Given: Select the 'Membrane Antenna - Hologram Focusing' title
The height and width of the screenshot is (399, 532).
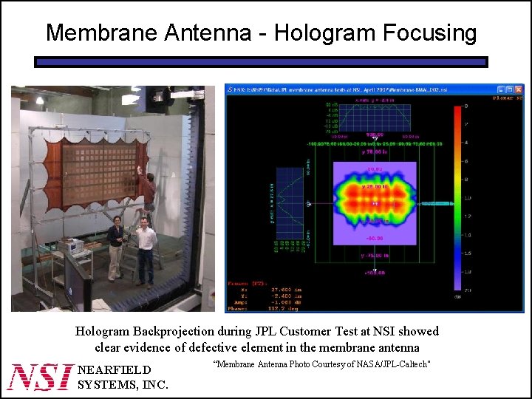Looking at the screenshot, I should (262, 33).
